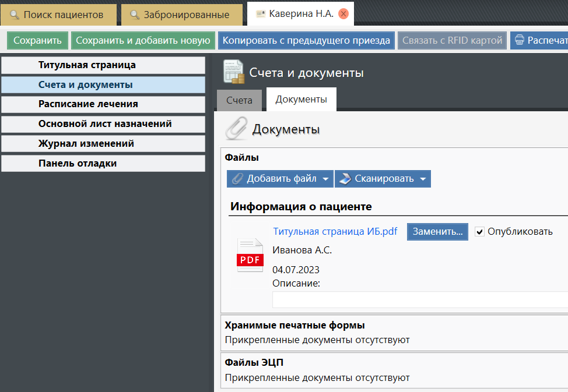The height and width of the screenshot is (392, 568).
Task: Uncheck the Опубликовать checkbox
Action: (479, 232)
